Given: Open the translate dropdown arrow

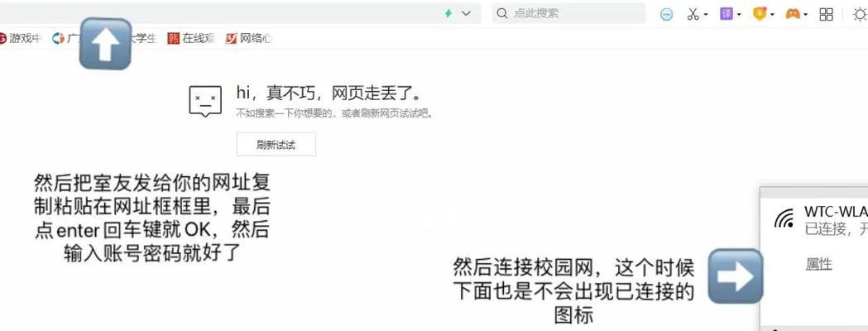Looking at the screenshot, I should click(x=739, y=15).
